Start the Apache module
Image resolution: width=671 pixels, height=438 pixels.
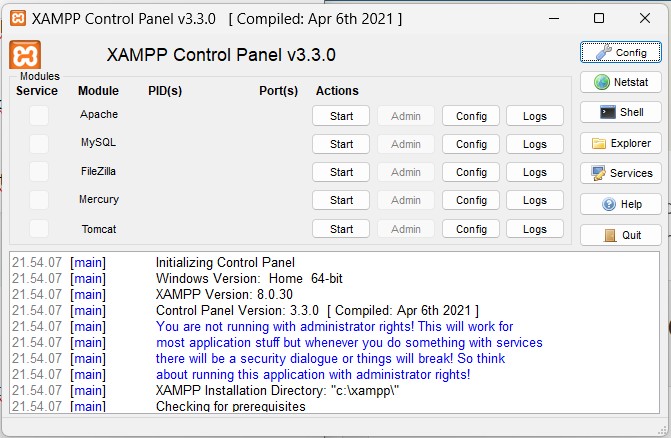tap(341, 116)
